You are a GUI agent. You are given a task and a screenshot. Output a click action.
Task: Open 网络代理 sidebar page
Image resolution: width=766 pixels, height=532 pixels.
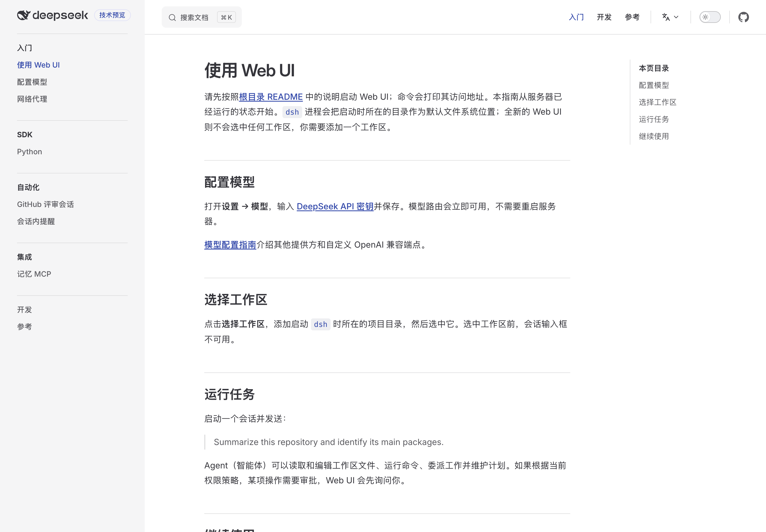pyautogui.click(x=32, y=99)
